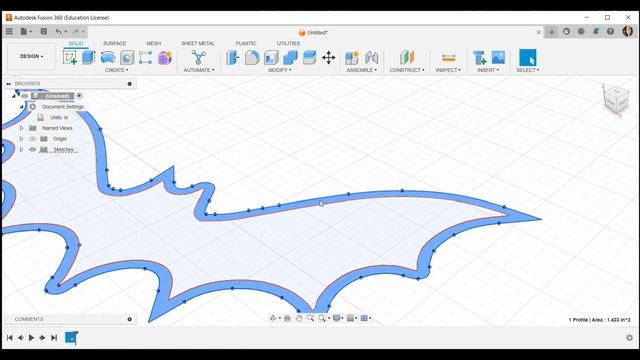
Task: Click the blue Select tool icon
Action: [x=527, y=58]
